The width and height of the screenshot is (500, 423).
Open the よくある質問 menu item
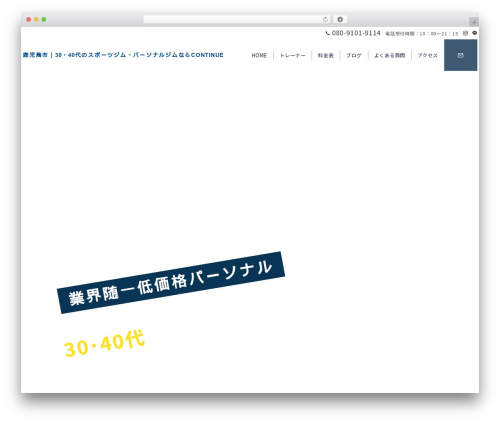tap(390, 56)
